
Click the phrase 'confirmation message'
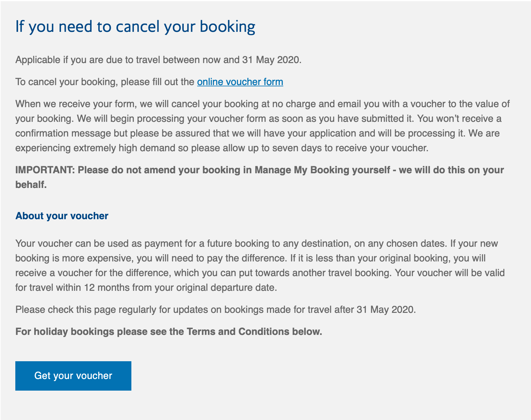(x=63, y=133)
